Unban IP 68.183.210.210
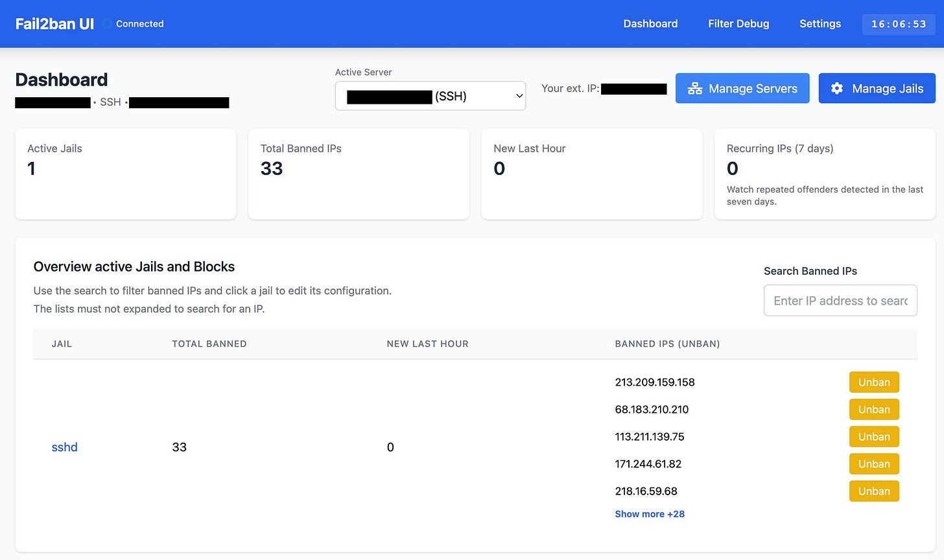The height and width of the screenshot is (560, 944). [x=873, y=409]
